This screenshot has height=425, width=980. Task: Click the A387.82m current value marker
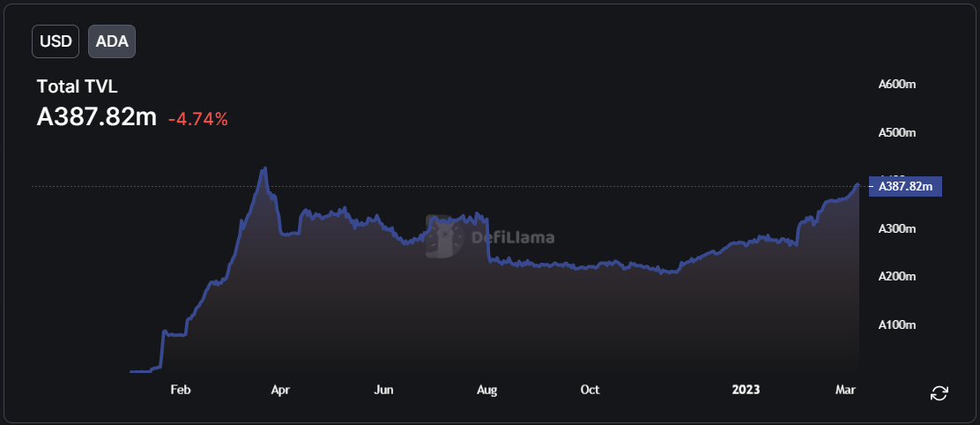click(x=905, y=186)
